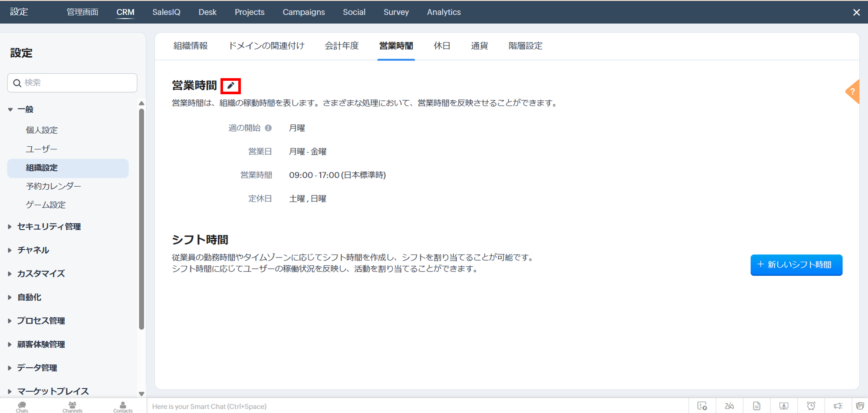Open the 組織情報 tab
The width and height of the screenshot is (868, 413).
coord(191,46)
